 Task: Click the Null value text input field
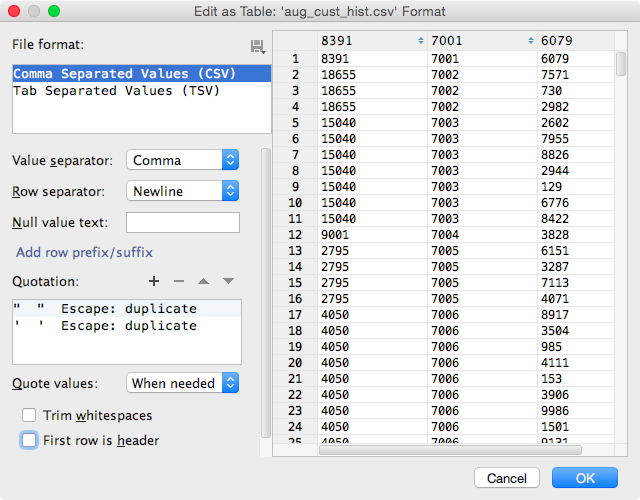click(x=183, y=222)
